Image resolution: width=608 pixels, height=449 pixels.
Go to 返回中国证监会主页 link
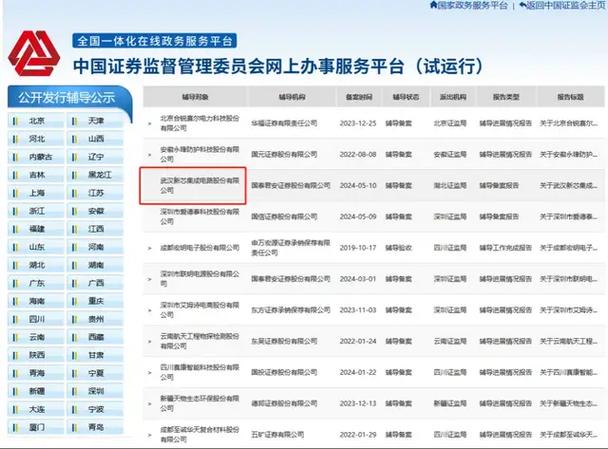click(566, 5)
